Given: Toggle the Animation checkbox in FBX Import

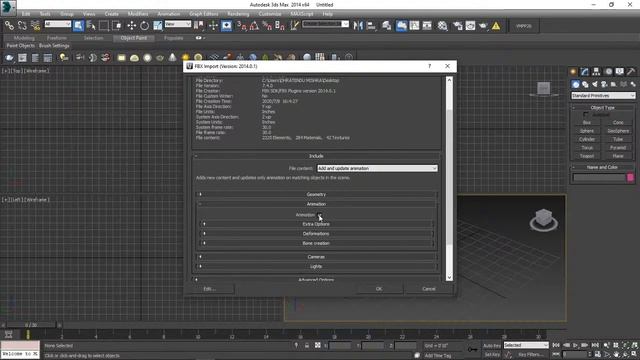Looking at the screenshot, I should (x=320, y=215).
